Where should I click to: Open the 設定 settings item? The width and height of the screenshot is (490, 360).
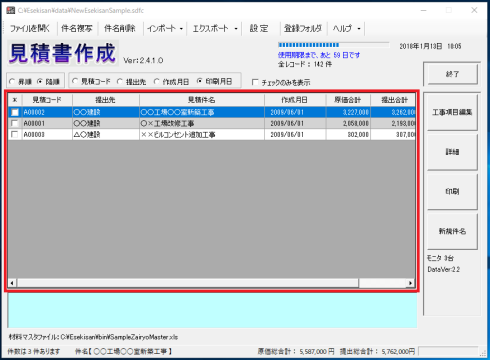tap(259, 29)
